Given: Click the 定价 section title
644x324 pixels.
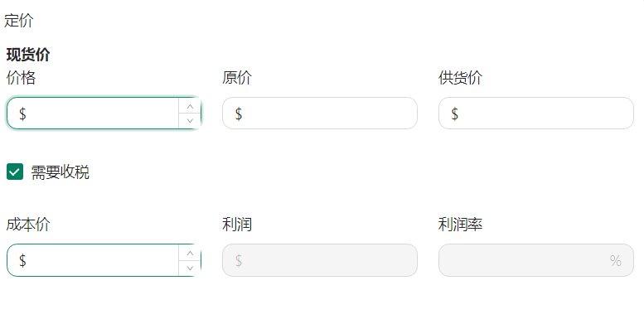Looking at the screenshot, I should 19,21.
